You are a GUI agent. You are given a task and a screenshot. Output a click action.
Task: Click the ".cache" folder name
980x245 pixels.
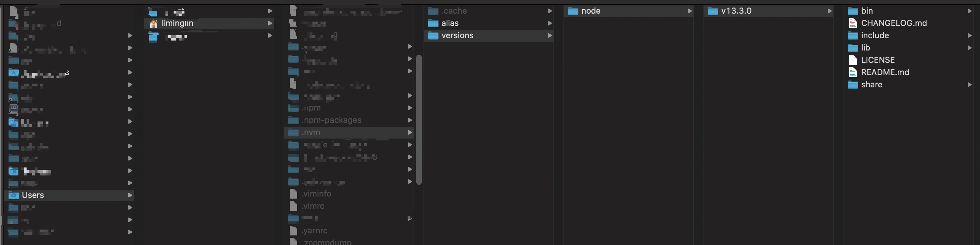coord(454,11)
